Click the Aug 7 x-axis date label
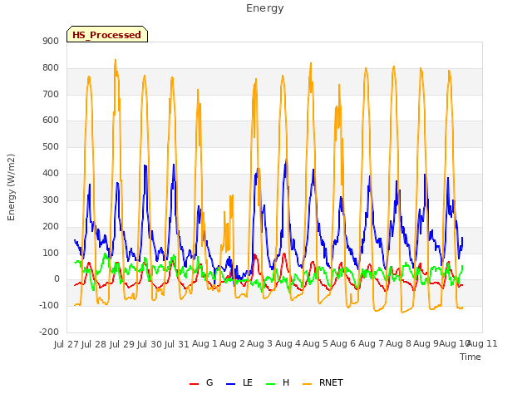Viewport: 532px width, 399px height. point(371,344)
